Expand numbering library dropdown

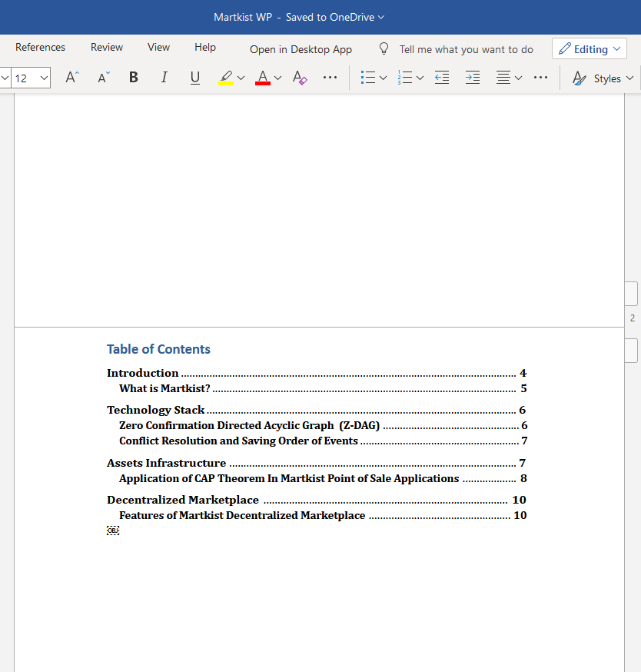pyautogui.click(x=420, y=78)
